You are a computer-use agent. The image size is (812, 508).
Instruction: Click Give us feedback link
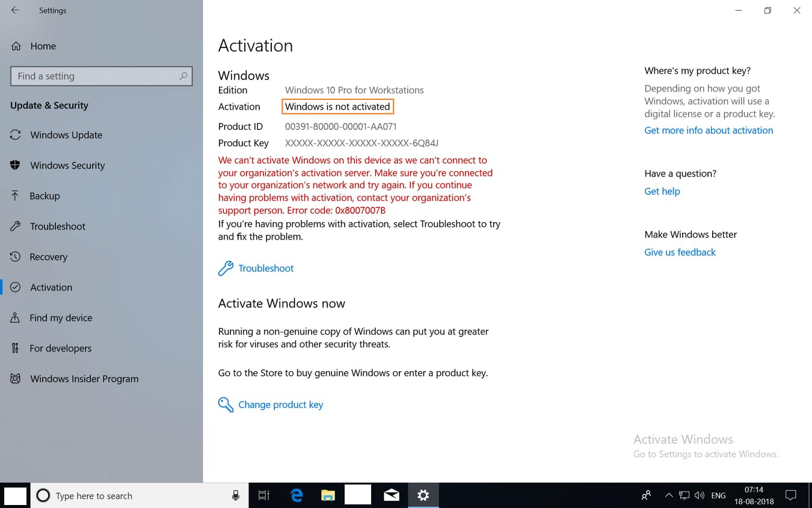(680, 252)
